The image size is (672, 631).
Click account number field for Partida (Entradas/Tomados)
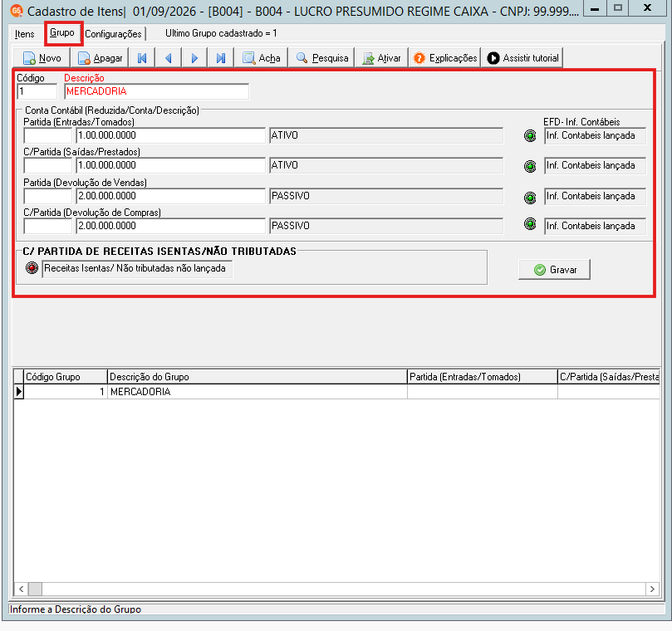point(170,135)
